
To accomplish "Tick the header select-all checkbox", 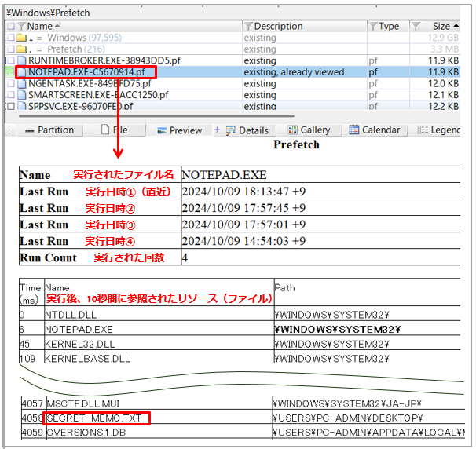I will tap(11, 27).
